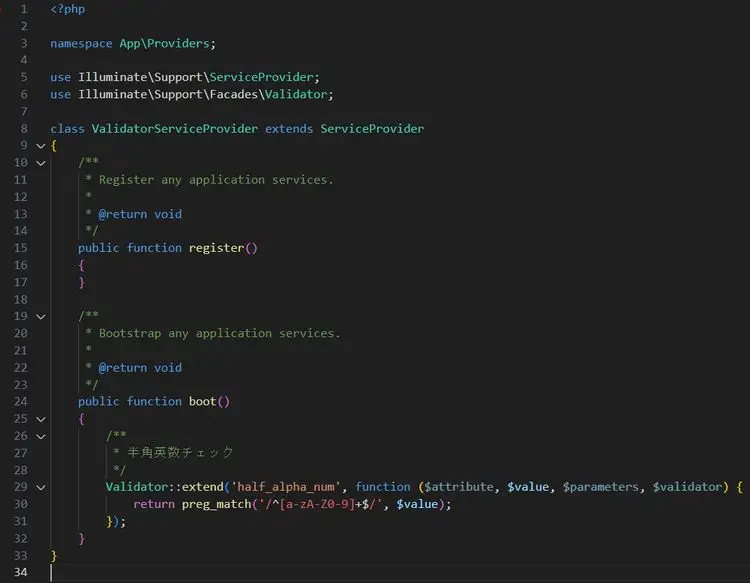Click 'extend' method call on line 29
The width and height of the screenshot is (750, 583).
click(x=202, y=487)
